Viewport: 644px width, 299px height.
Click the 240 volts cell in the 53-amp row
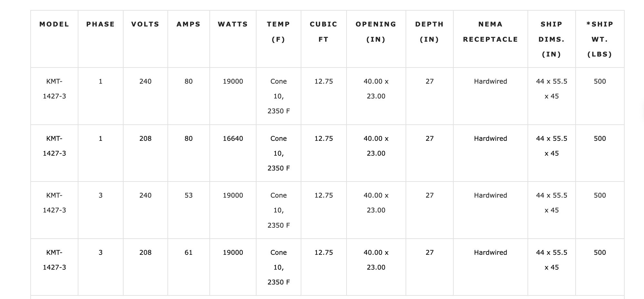145,195
